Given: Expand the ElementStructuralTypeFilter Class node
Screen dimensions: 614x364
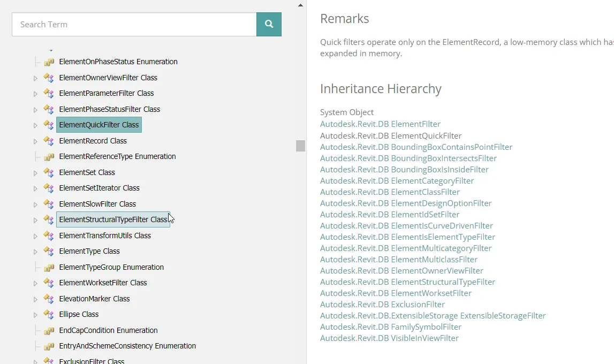Looking at the screenshot, I should [x=35, y=221].
